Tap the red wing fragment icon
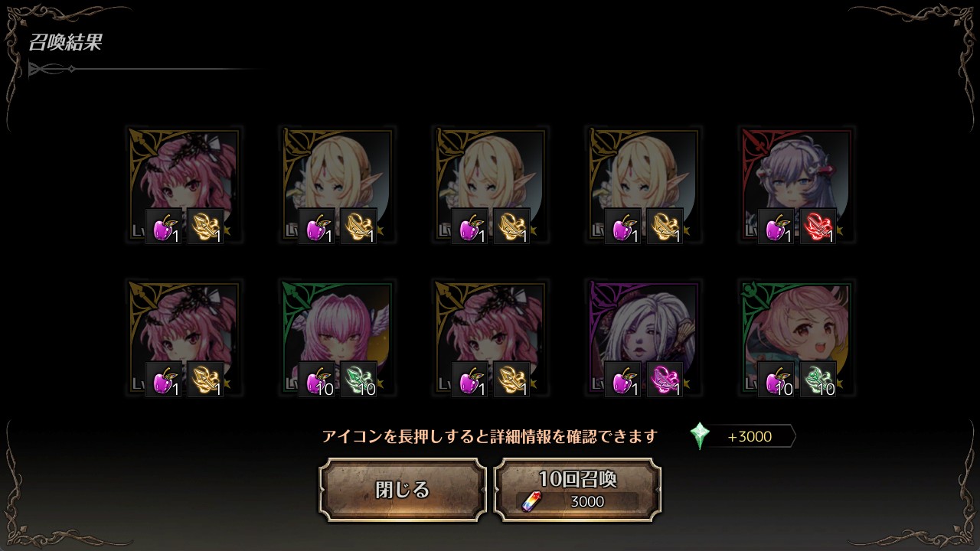The image size is (980, 551). (x=818, y=227)
